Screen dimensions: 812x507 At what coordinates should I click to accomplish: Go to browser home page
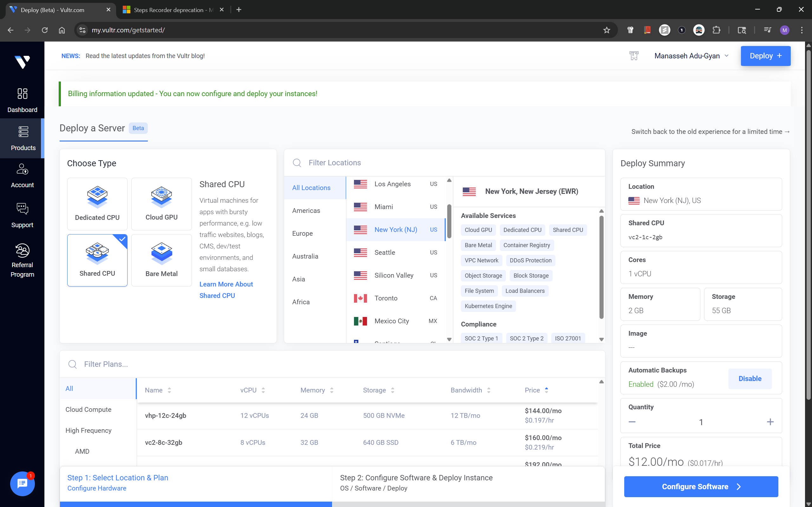pyautogui.click(x=62, y=30)
